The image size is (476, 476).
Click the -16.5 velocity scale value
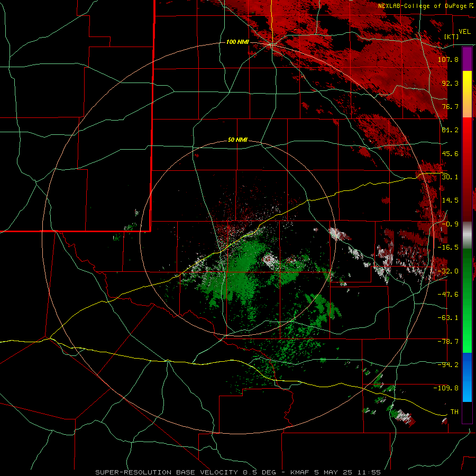click(448, 248)
